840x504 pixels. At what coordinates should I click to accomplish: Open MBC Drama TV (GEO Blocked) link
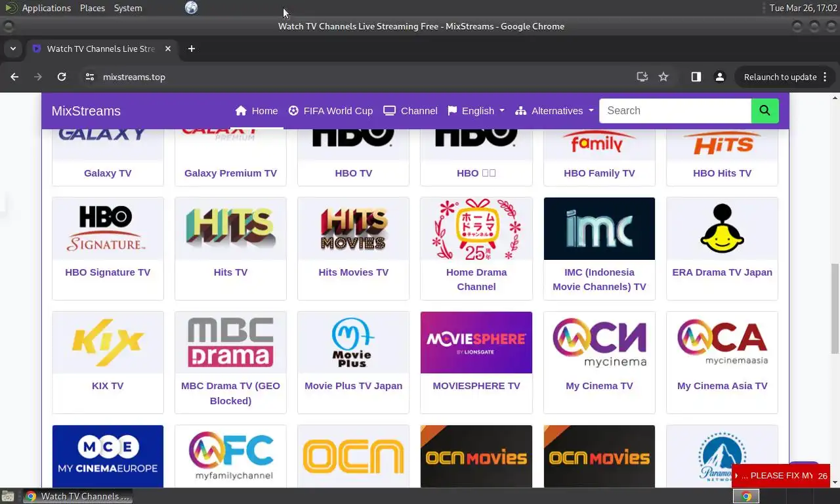pyautogui.click(x=230, y=393)
